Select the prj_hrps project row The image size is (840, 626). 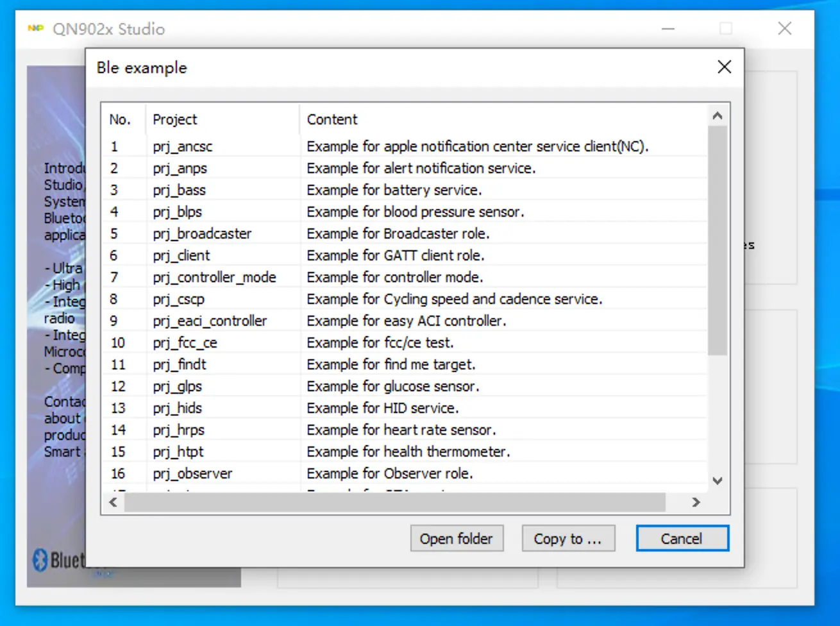pyautogui.click(x=405, y=430)
